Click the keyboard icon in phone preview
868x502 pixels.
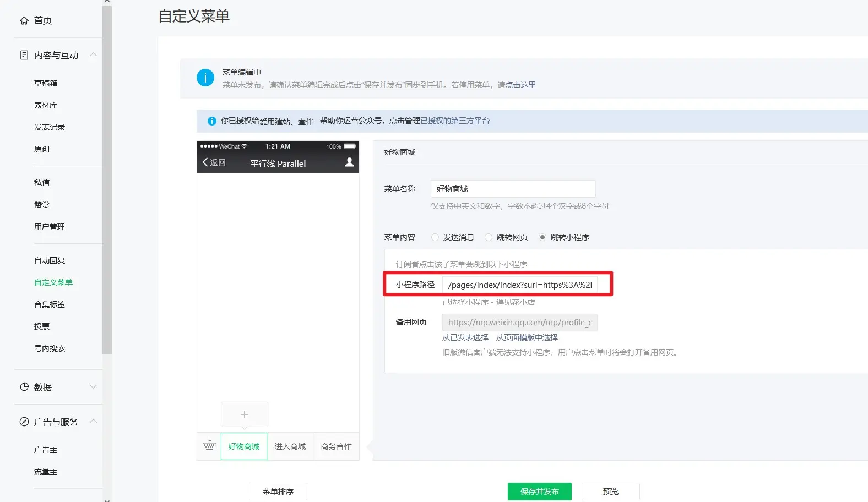coord(209,446)
